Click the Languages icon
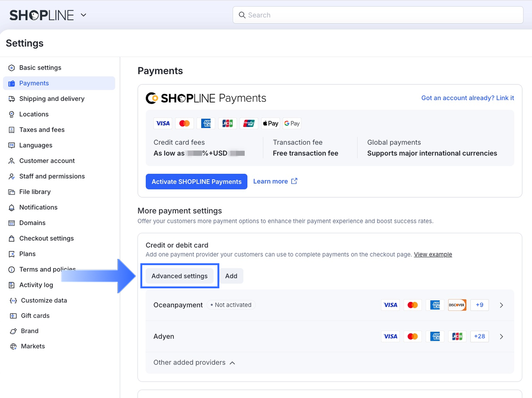The height and width of the screenshot is (398, 532). tap(12, 145)
